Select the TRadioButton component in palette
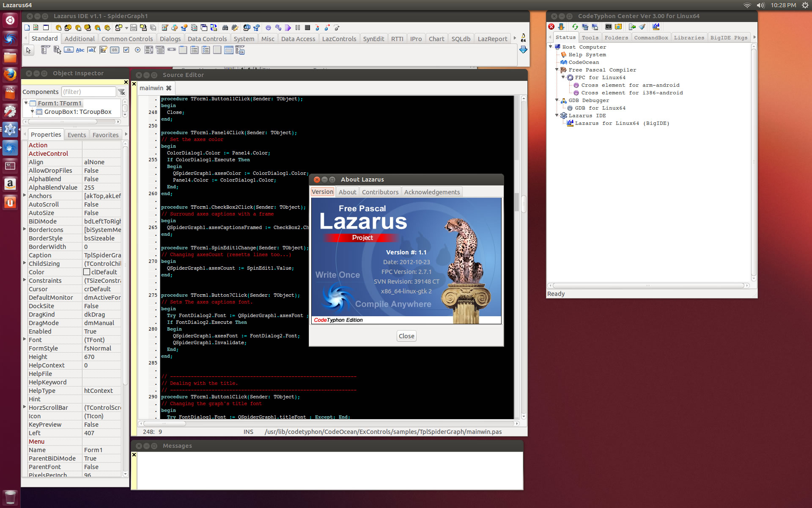 coord(137,50)
